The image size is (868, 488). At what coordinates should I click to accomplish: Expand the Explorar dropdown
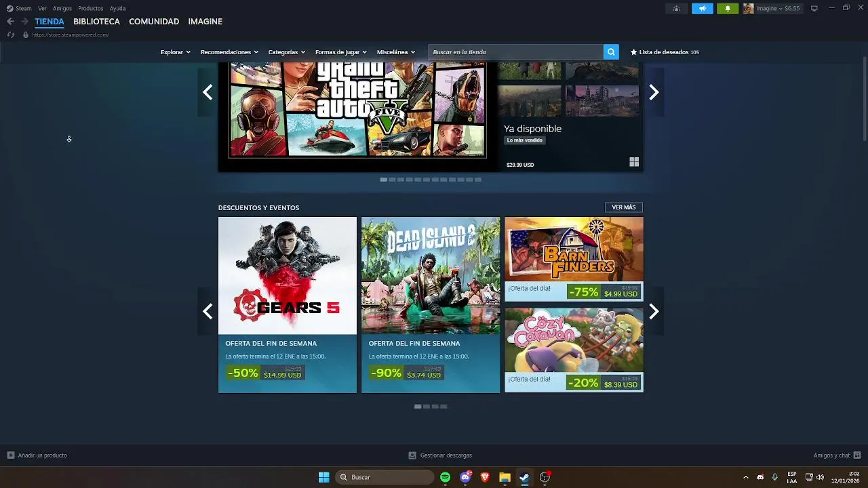175,52
